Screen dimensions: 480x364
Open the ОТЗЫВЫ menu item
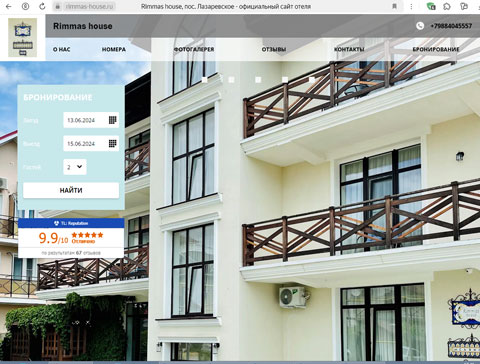coord(274,49)
